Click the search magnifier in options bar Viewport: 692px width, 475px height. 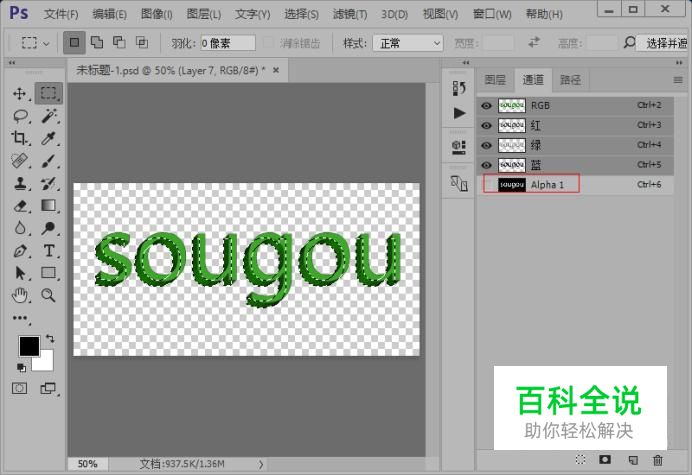(x=629, y=43)
